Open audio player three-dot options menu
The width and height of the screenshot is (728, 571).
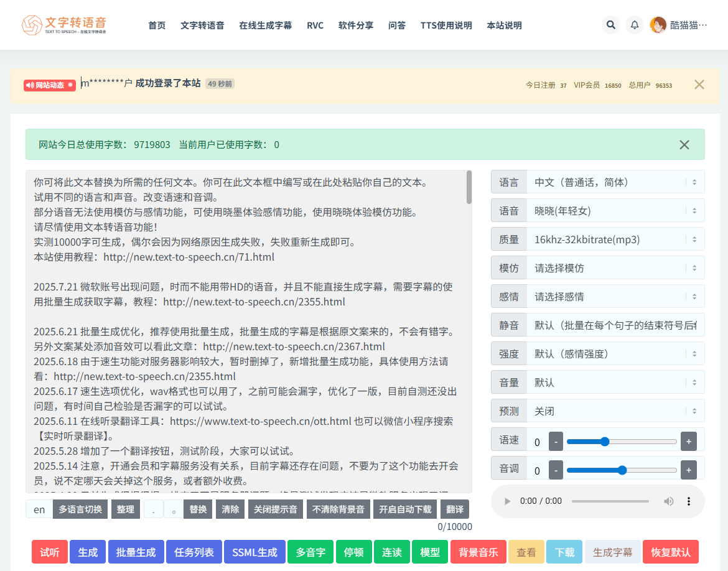[689, 501]
